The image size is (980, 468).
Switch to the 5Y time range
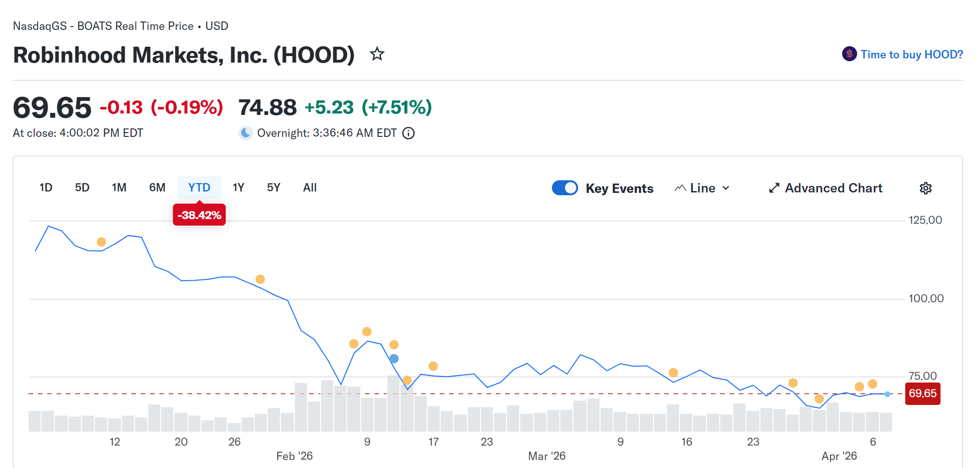[273, 188]
